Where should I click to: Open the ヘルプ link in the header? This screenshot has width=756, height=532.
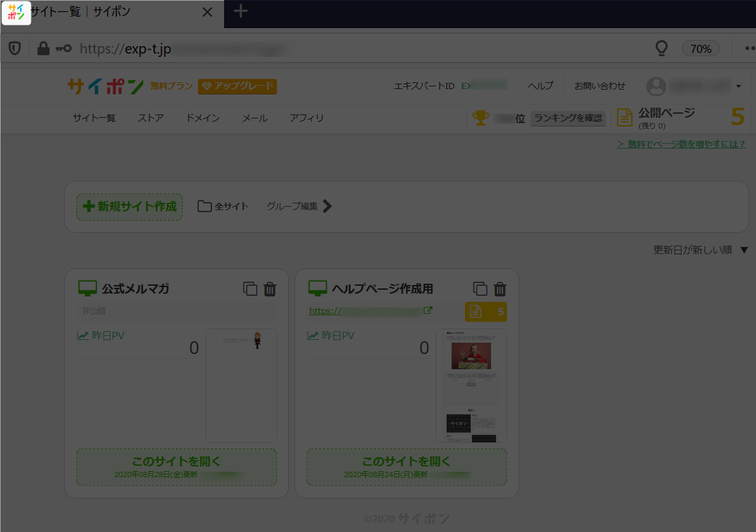pyautogui.click(x=541, y=86)
